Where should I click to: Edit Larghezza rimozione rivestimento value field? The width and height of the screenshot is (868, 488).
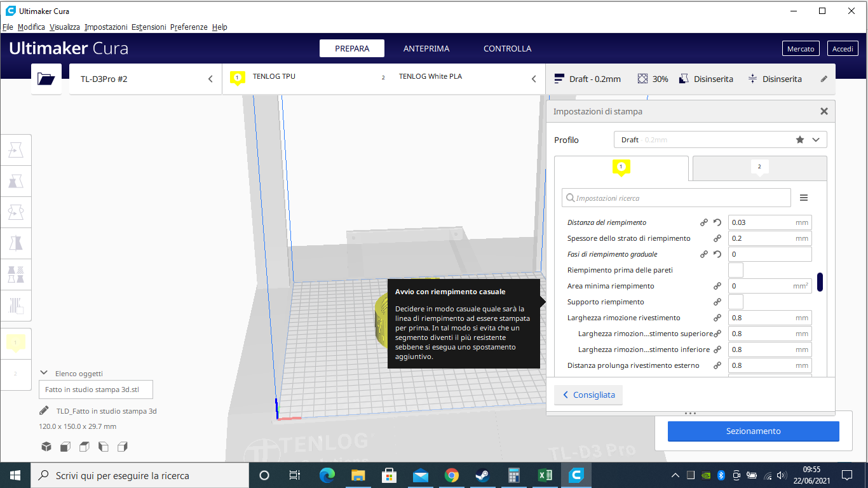[x=770, y=318]
